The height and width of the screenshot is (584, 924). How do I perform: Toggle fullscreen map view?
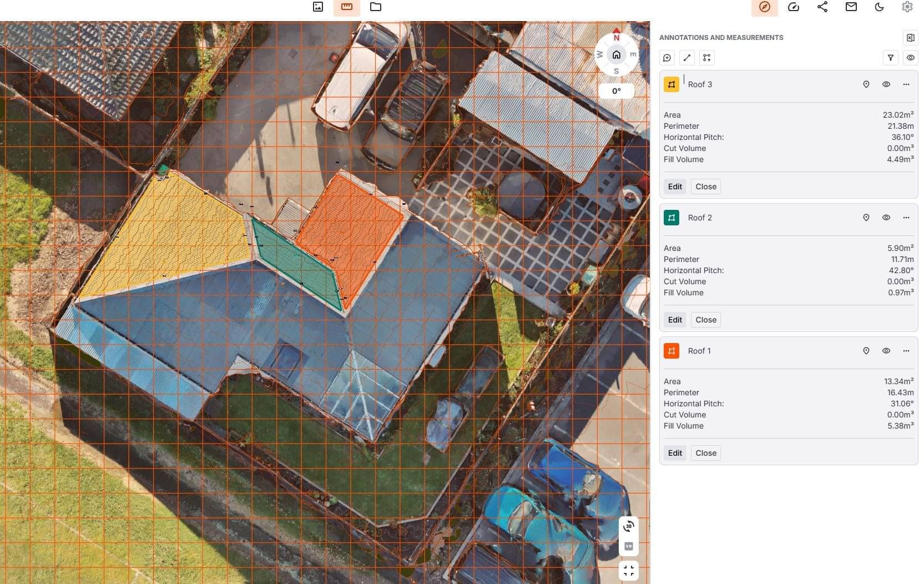click(629, 571)
